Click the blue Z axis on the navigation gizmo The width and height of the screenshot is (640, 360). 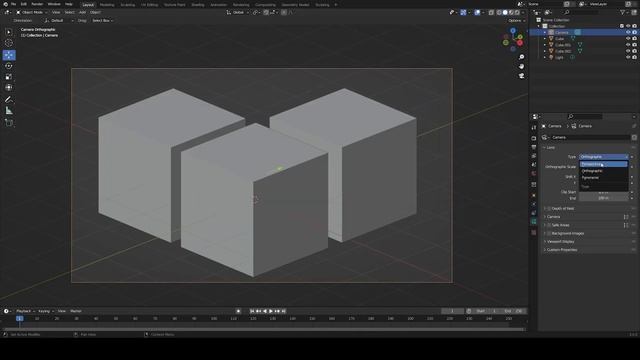coord(513,31)
